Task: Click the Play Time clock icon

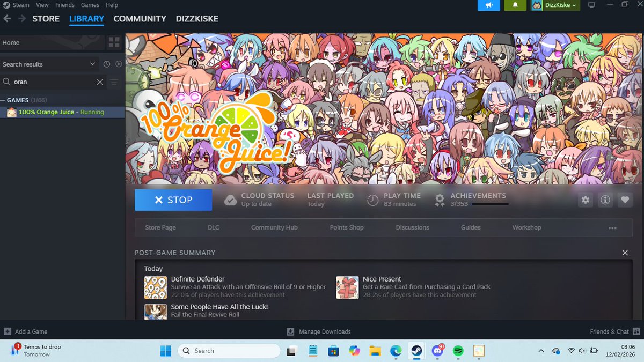Action: pos(372,200)
